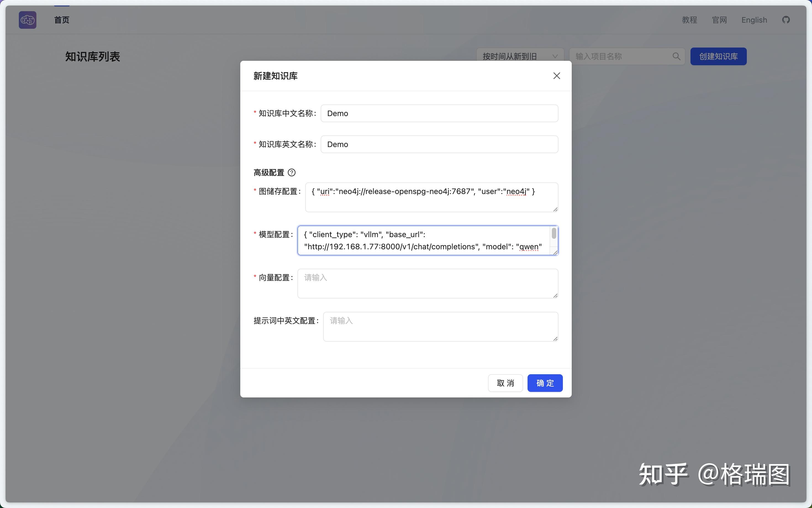Click the 高级配置 section label
The width and height of the screenshot is (812, 508).
269,173
